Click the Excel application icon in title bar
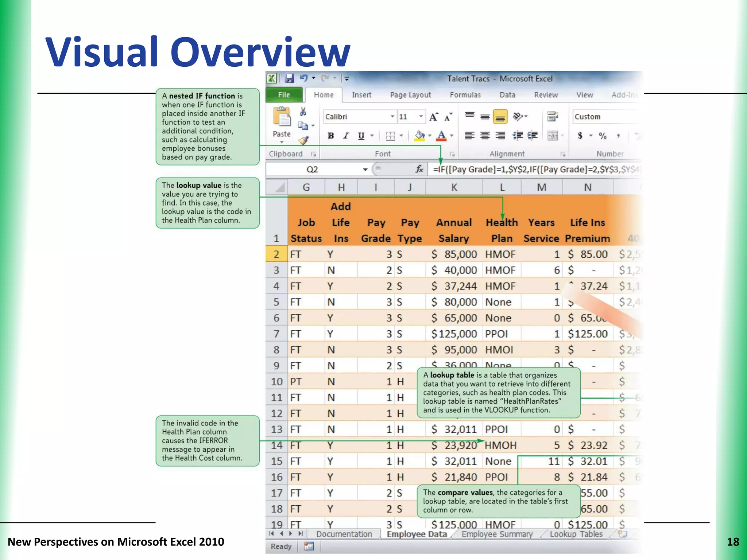This screenshot has height=560, width=747. (272, 78)
